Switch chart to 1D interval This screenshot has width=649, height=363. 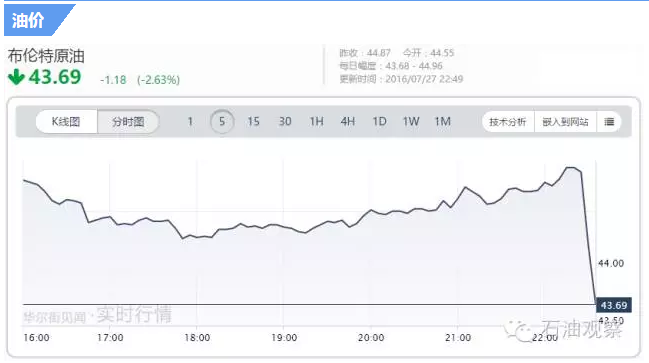(379, 122)
